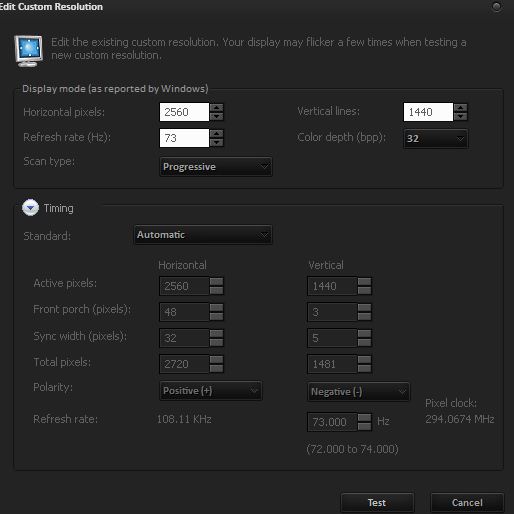Decrease Refresh rate (Hz) with down arrow

(x=217, y=143)
